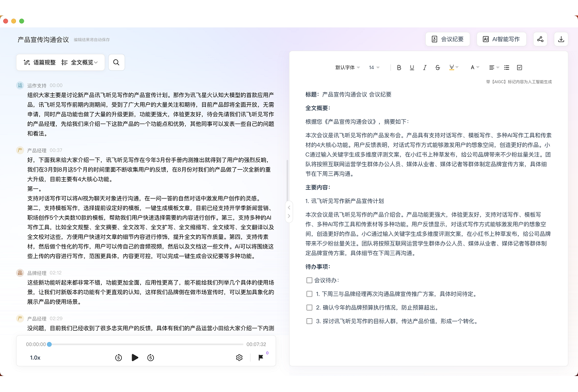Click the 运作支持 speaker avatar at 00:00

[20, 85]
